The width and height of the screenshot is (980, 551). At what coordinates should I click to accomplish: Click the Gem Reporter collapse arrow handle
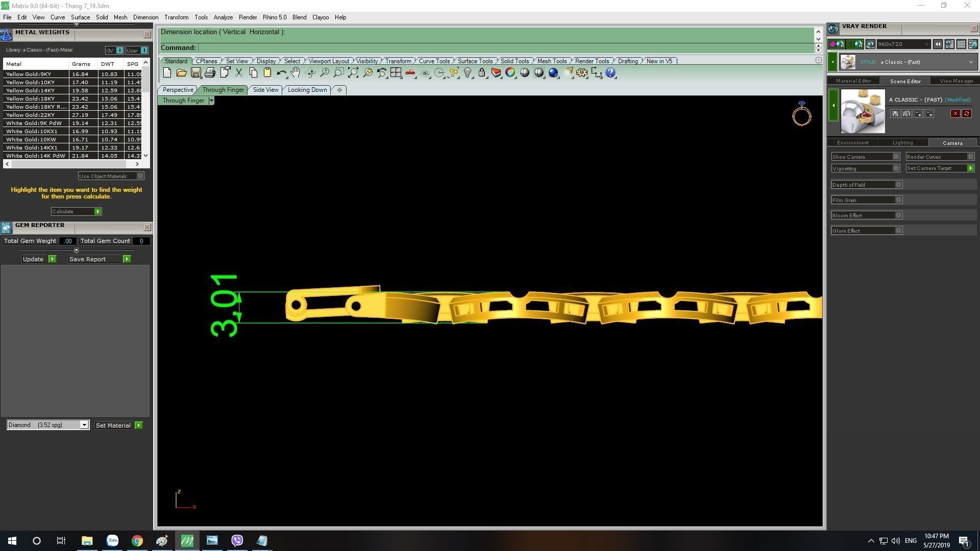(76, 250)
